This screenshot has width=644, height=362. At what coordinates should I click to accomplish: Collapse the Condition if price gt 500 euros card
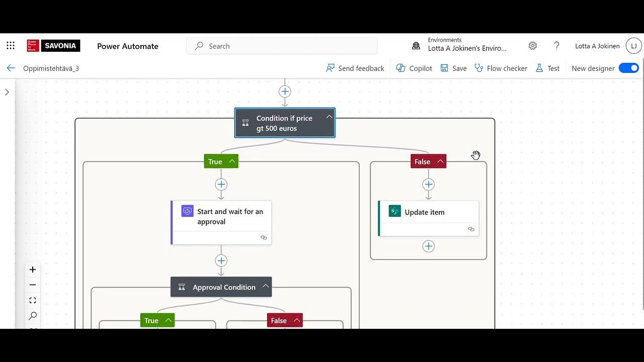pyautogui.click(x=329, y=117)
